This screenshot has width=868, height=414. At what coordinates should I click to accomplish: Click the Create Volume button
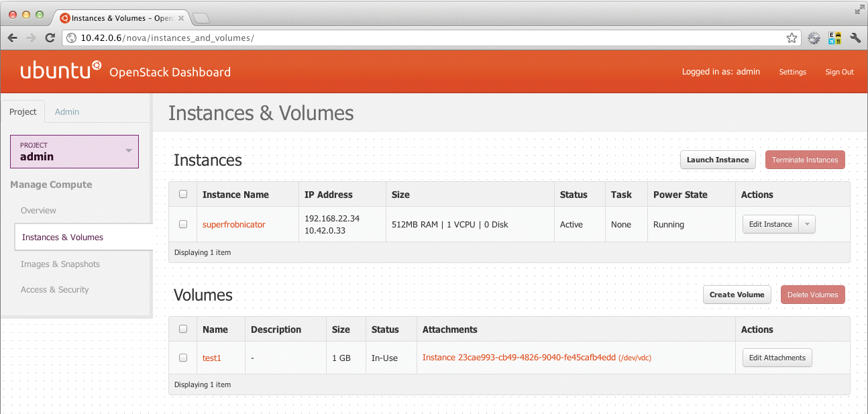(x=737, y=295)
